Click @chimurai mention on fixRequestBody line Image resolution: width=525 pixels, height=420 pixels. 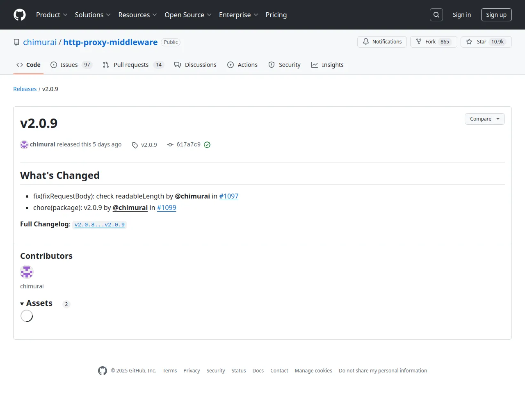[192, 196]
